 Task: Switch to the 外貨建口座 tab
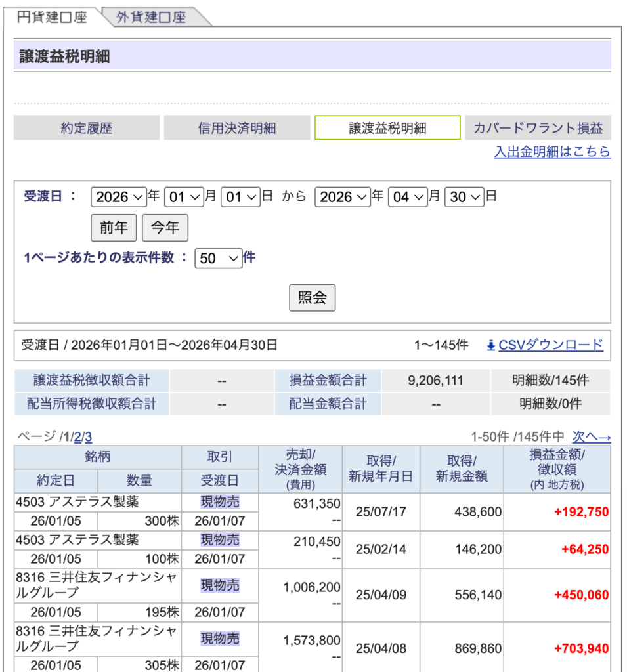[151, 17]
